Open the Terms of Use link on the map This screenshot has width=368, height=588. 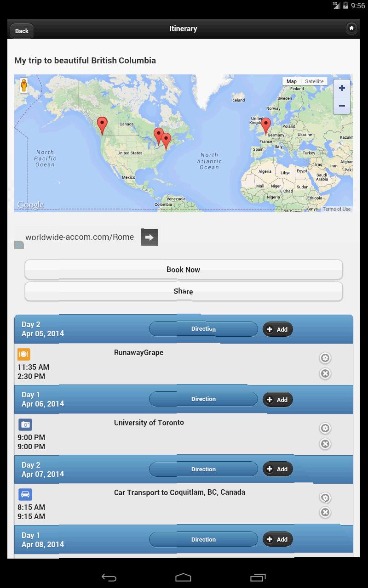click(x=337, y=209)
